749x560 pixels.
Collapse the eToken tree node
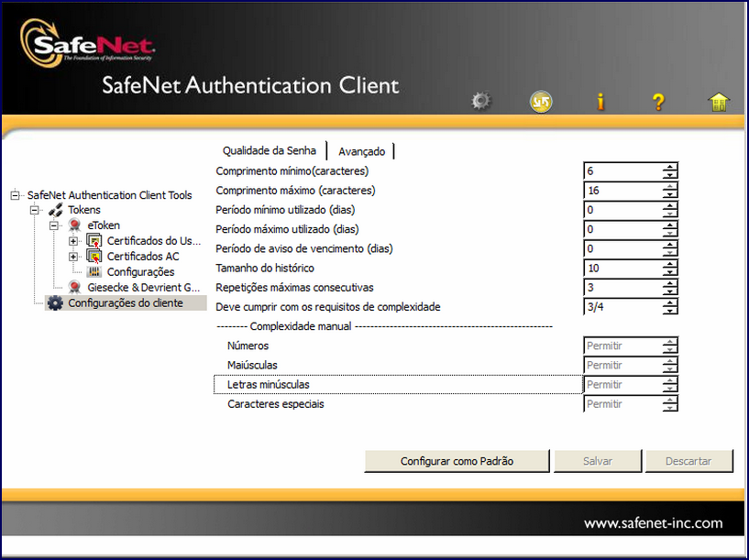click(x=54, y=225)
